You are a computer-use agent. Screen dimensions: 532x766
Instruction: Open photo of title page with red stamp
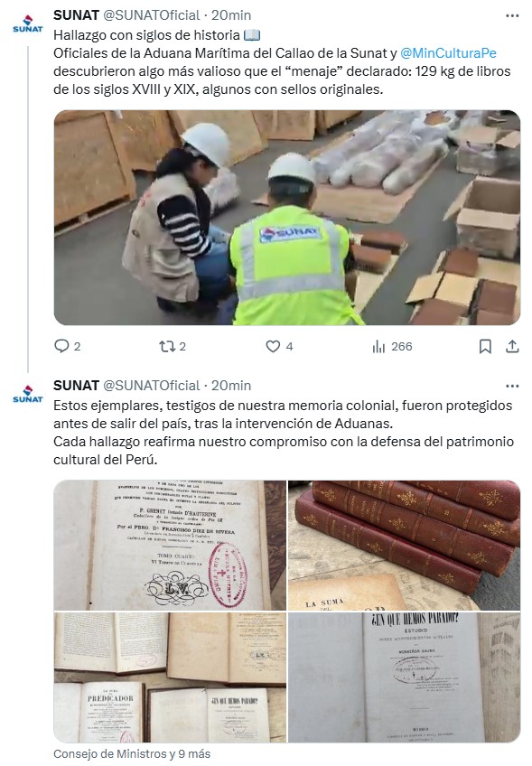(170, 545)
